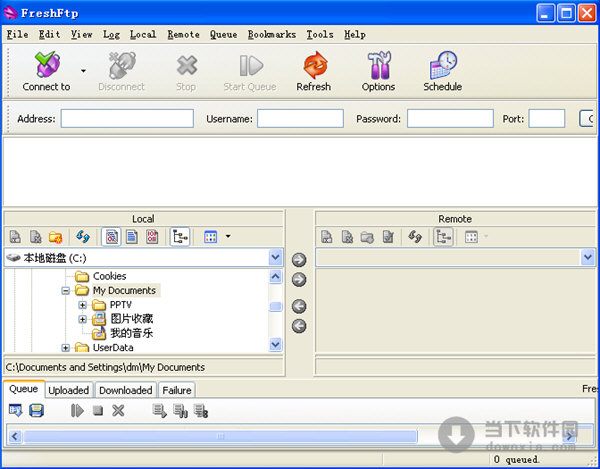The height and width of the screenshot is (469, 600).
Task: Click the save queue floppy disk icon
Action: [37, 410]
